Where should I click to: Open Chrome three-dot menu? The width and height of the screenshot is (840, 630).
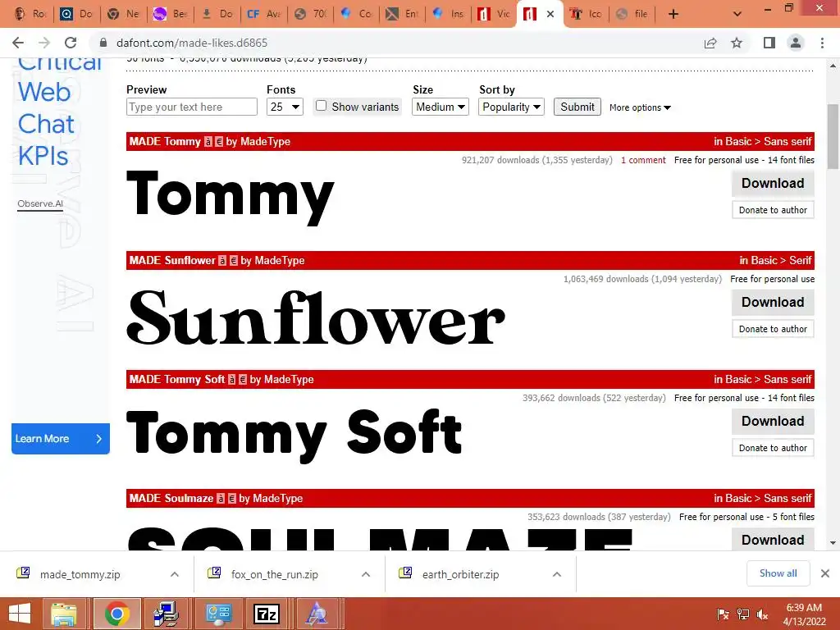tap(822, 43)
